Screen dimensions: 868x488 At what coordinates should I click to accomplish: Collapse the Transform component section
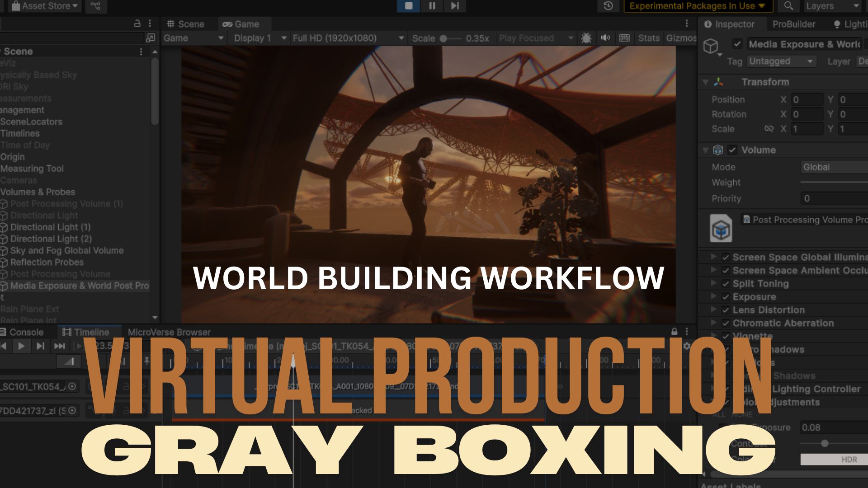point(705,82)
